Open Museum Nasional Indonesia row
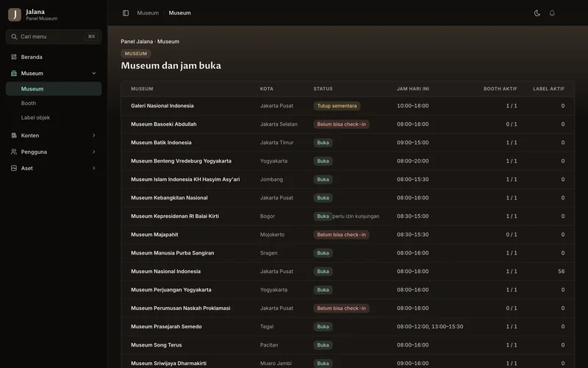This screenshot has width=588, height=368. pyautogui.click(x=348, y=272)
